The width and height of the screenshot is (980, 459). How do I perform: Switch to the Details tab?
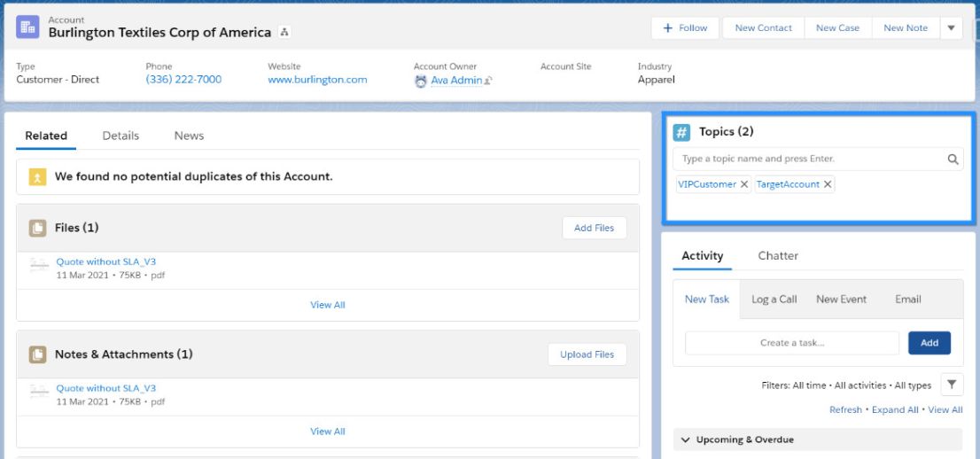121,136
